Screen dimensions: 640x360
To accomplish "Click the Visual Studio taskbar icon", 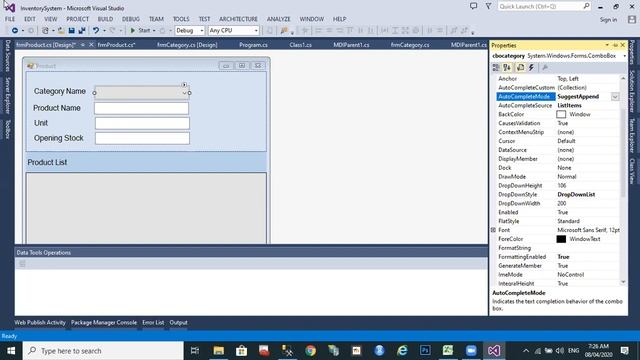I will coord(494,351).
